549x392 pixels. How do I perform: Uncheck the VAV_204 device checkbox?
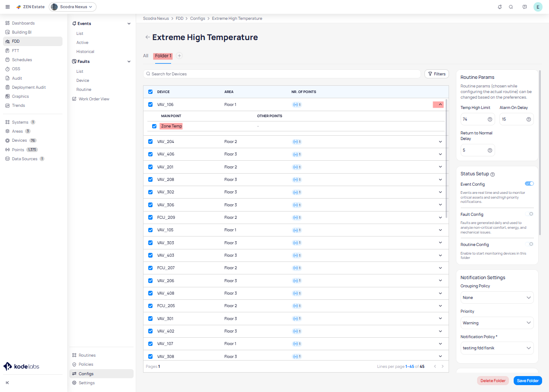[150, 142]
